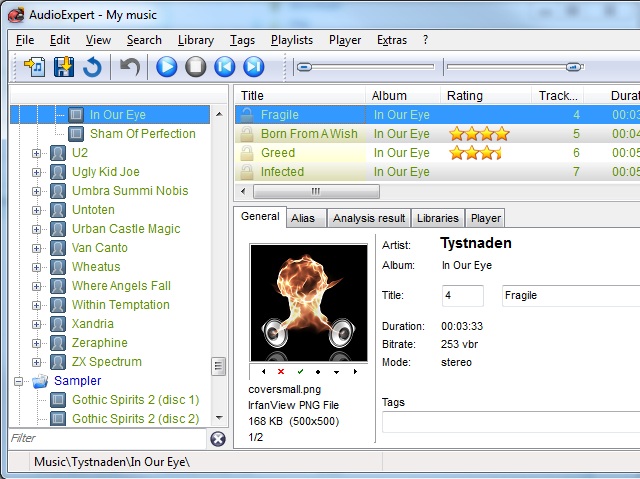
Task: Click the Play button in toolbar
Action: point(166,67)
